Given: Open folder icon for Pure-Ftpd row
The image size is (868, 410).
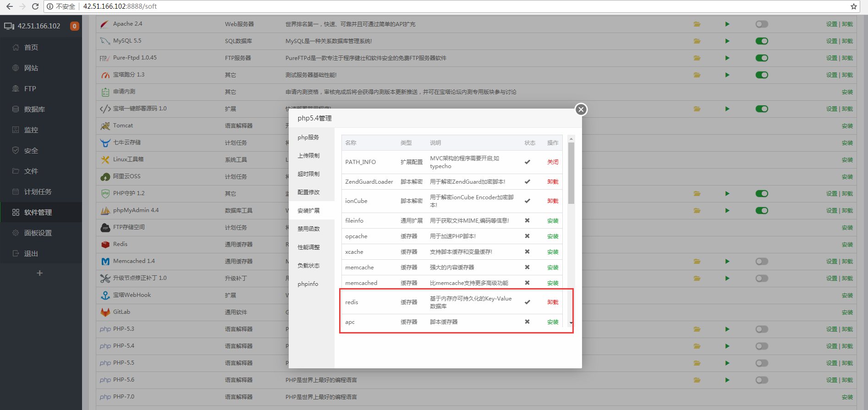Looking at the screenshot, I should point(697,58).
